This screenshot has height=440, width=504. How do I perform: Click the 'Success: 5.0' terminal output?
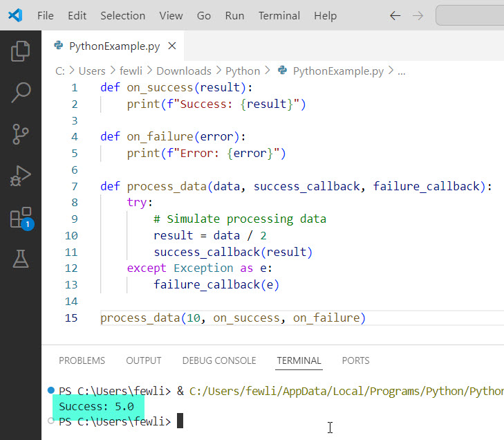click(x=96, y=407)
